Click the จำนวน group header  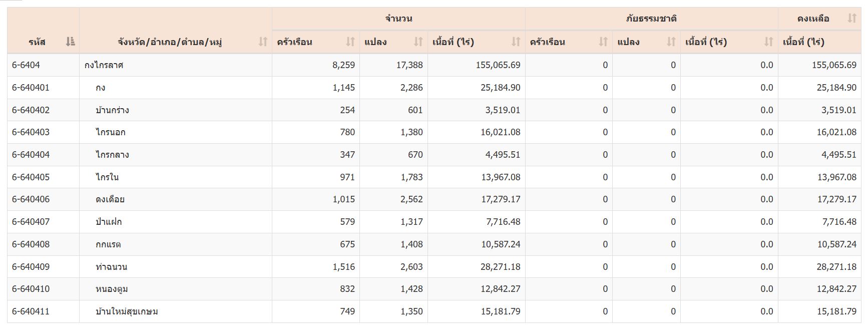398,19
